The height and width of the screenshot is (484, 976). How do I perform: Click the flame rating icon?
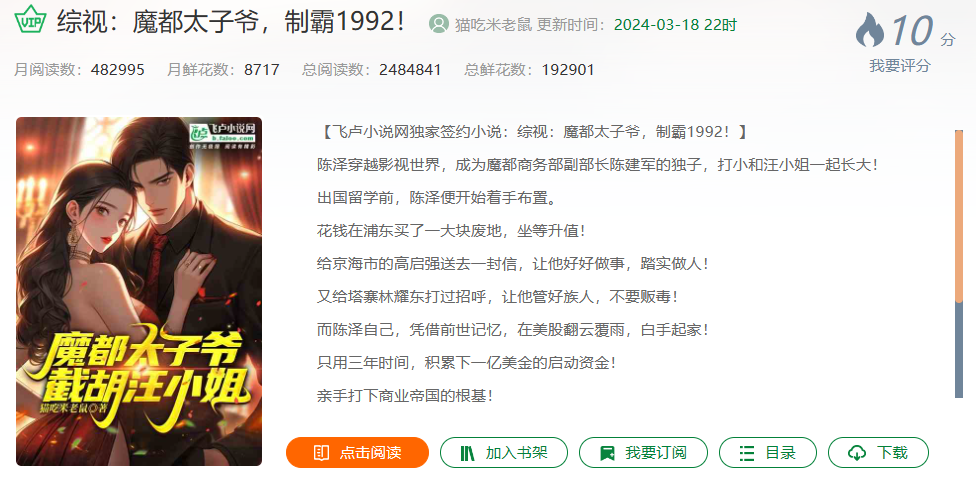click(870, 30)
